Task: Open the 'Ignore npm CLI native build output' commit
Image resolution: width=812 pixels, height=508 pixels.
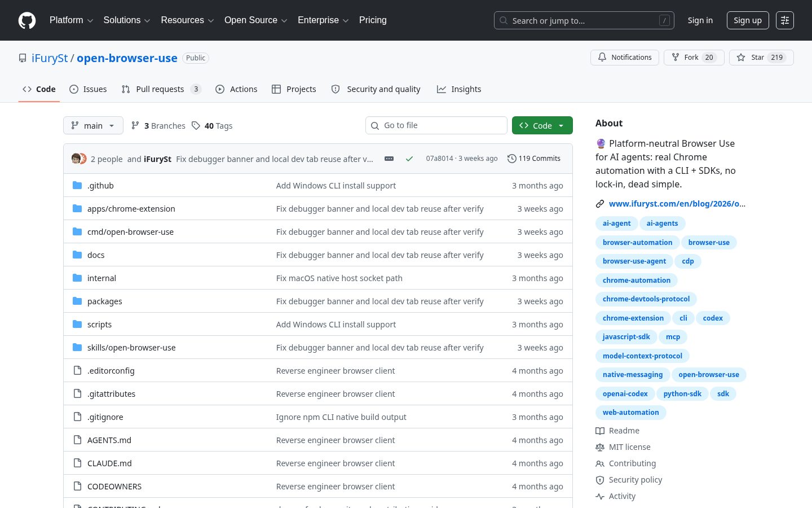Action: [341, 417]
